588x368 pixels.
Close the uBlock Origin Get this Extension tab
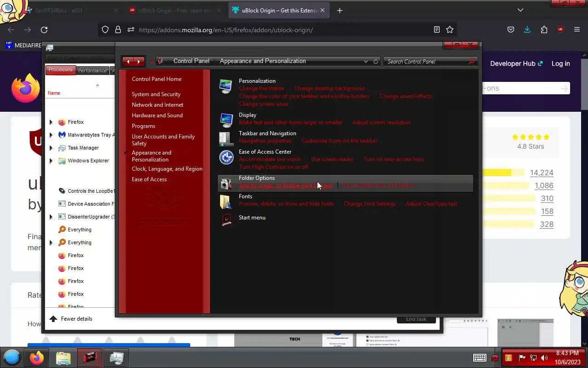pyautogui.click(x=322, y=10)
